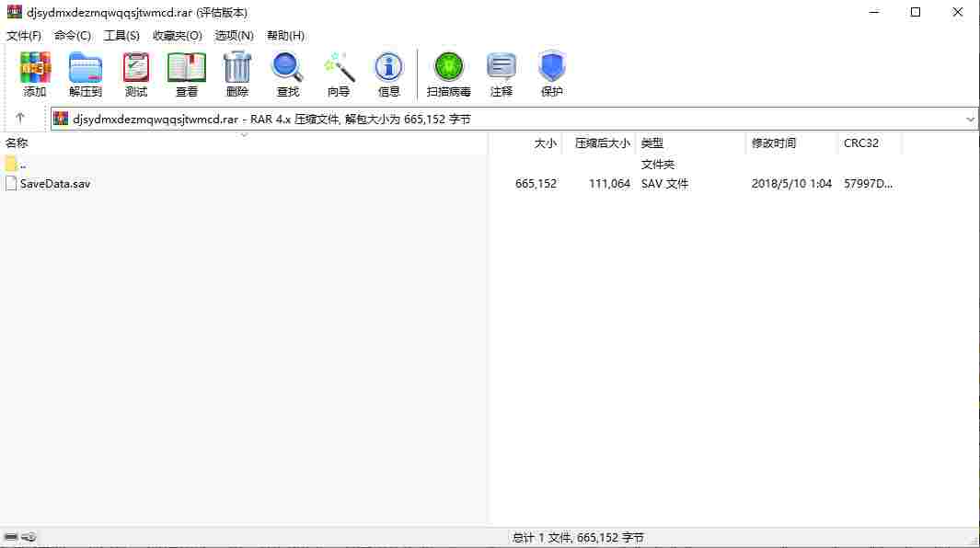Maximize the WinRAR window
The width and height of the screenshot is (980, 548).
click(x=916, y=12)
